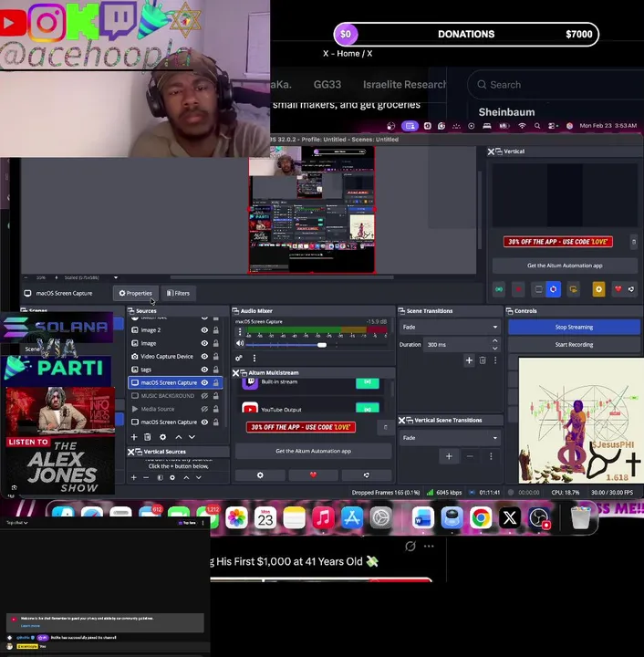Click Start Recording button
This screenshot has height=657, width=644.
pyautogui.click(x=574, y=344)
